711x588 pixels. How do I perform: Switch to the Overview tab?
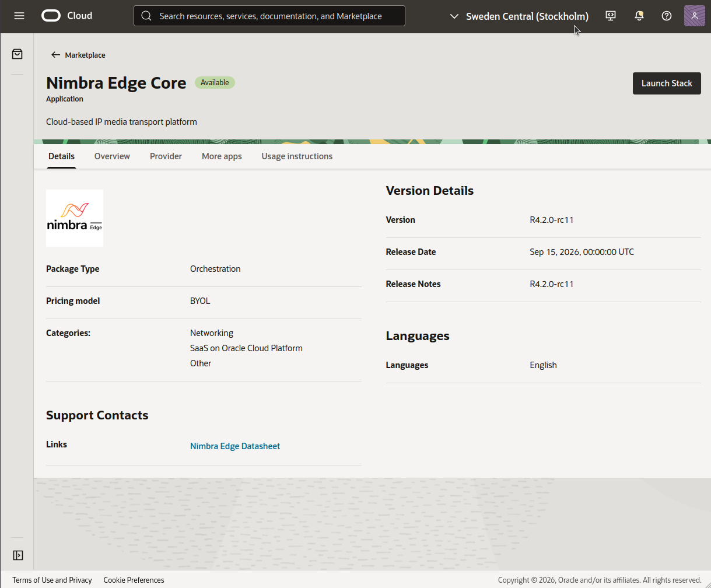pos(112,156)
